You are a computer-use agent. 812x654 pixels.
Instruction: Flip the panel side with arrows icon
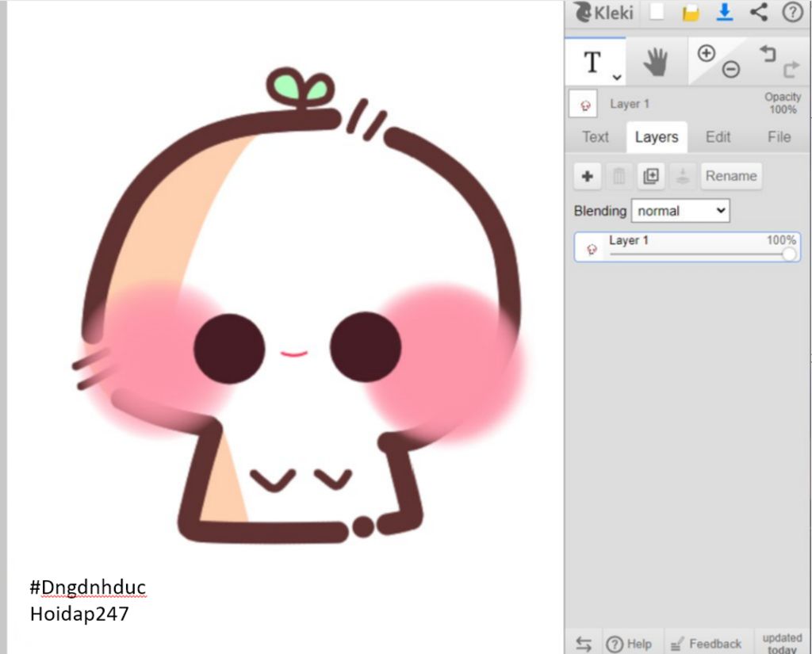[584, 644]
